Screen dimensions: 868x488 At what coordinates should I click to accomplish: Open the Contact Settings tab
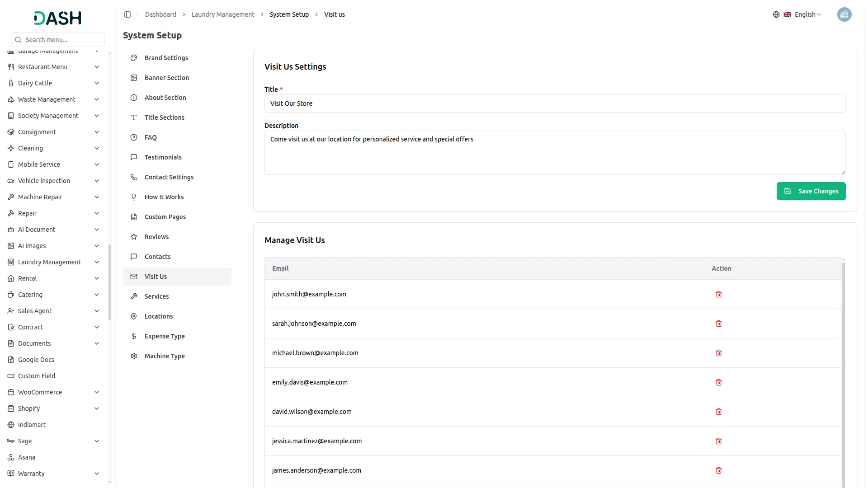tap(169, 177)
